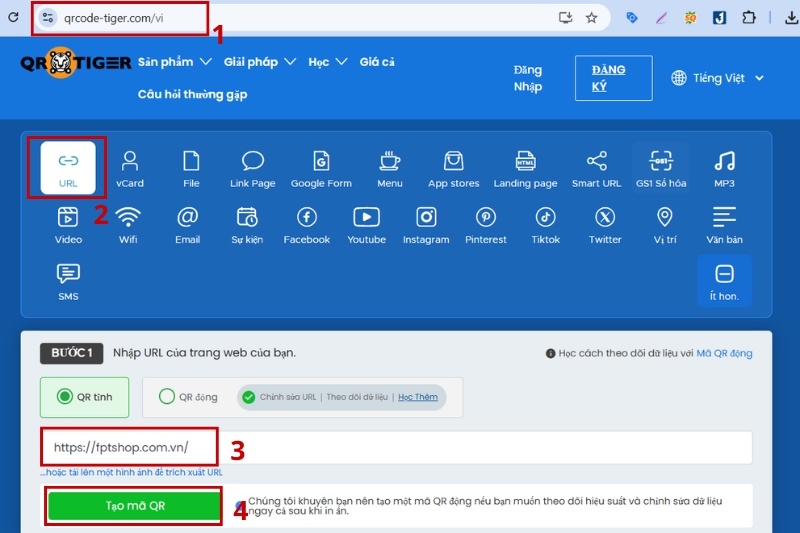Select the Vị trí location QR type
The image size is (800, 533).
tap(665, 225)
